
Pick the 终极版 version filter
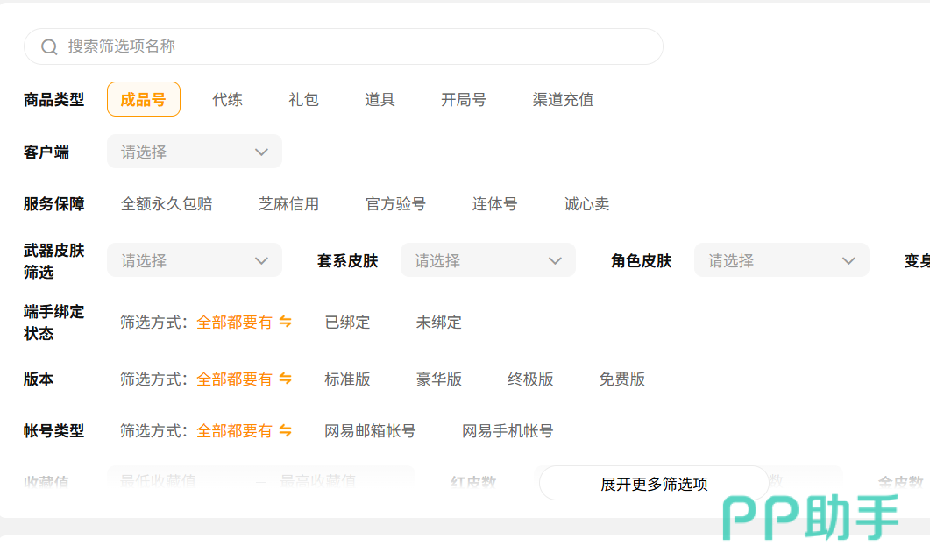(x=530, y=379)
